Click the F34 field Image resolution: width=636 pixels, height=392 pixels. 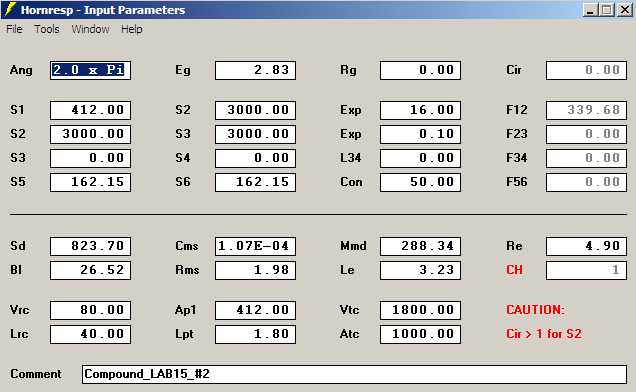586,158
